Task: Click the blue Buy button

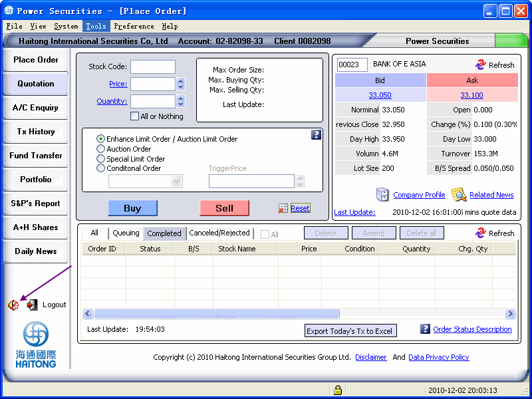Action: (132, 208)
